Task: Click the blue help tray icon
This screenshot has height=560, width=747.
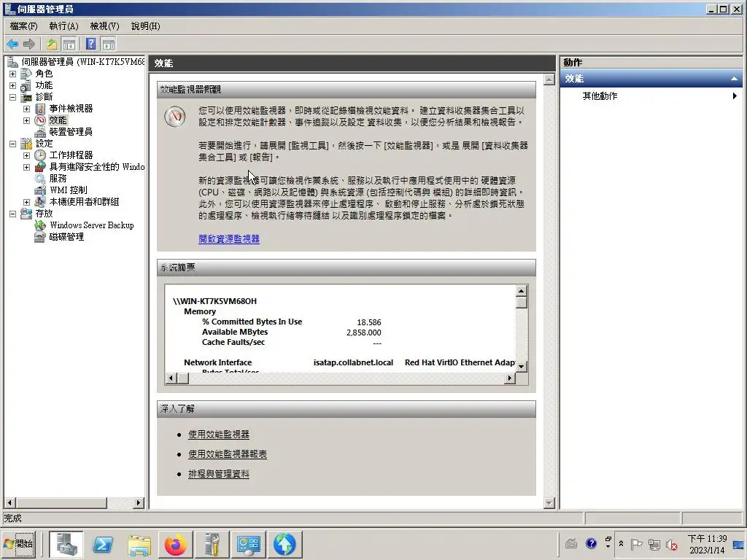Action: [x=591, y=544]
